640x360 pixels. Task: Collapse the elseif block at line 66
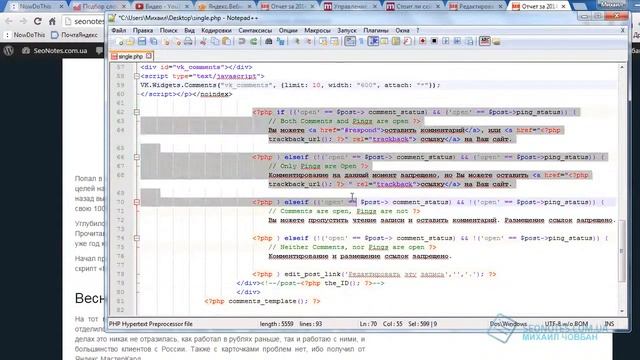[x=137, y=157]
